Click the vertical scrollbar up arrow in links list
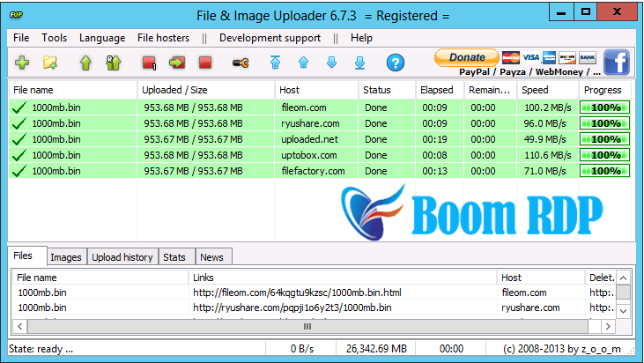644x363 pixels. click(623, 278)
